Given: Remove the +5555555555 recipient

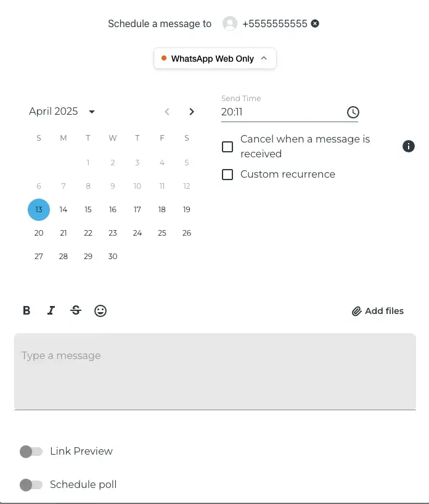Looking at the screenshot, I should (x=314, y=23).
